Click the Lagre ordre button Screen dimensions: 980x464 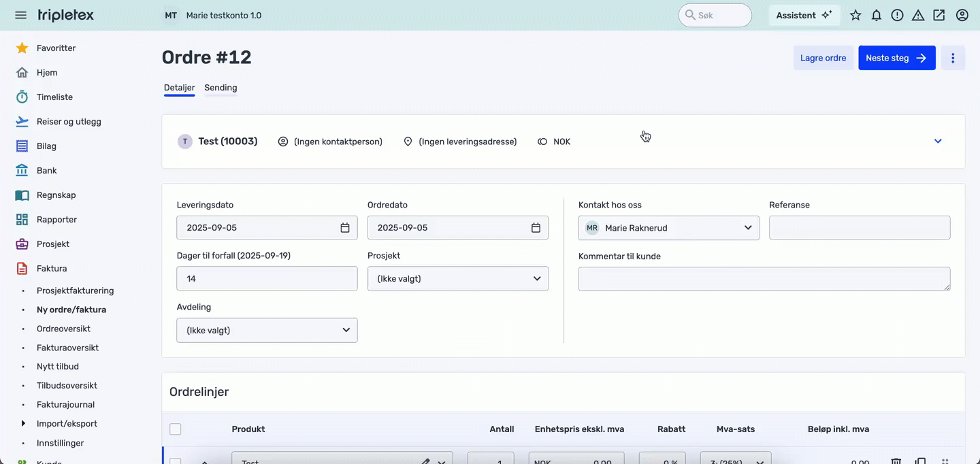tap(823, 58)
